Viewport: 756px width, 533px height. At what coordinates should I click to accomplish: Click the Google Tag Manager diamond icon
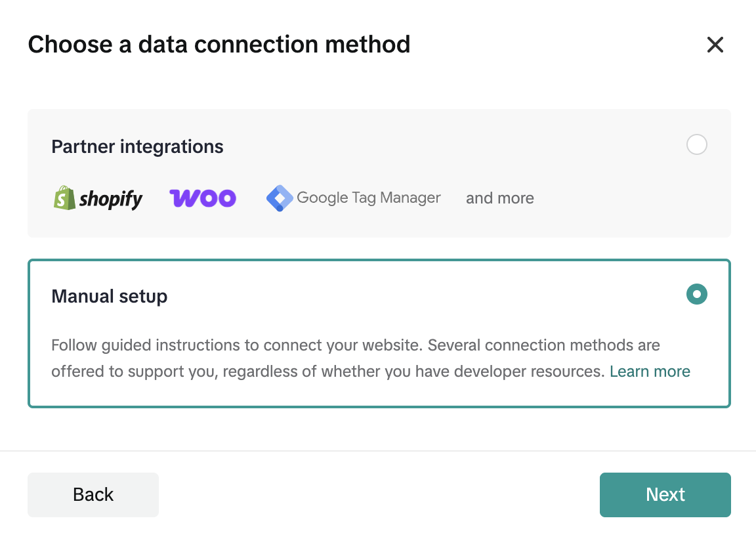tap(278, 198)
